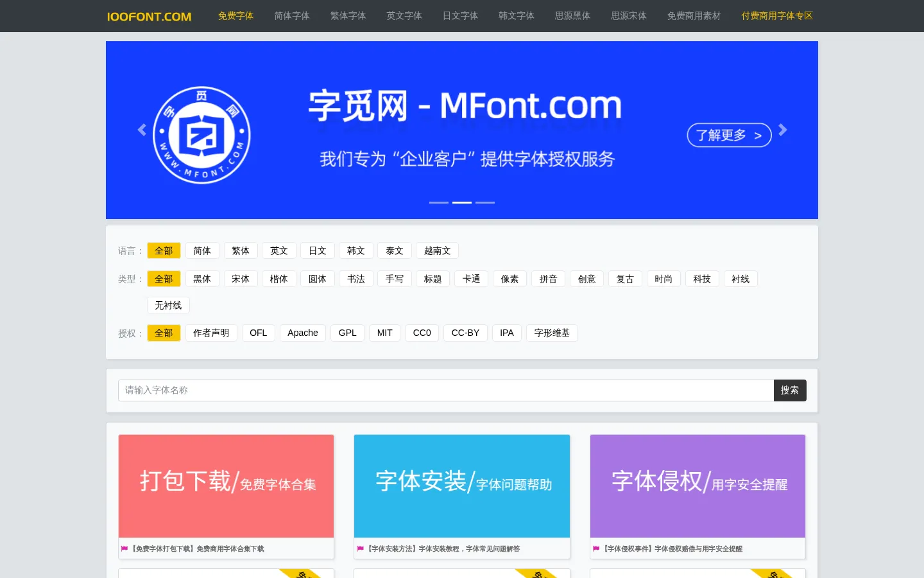Filter type by 卡通
Image resolution: width=924 pixels, height=578 pixels.
tap(472, 279)
